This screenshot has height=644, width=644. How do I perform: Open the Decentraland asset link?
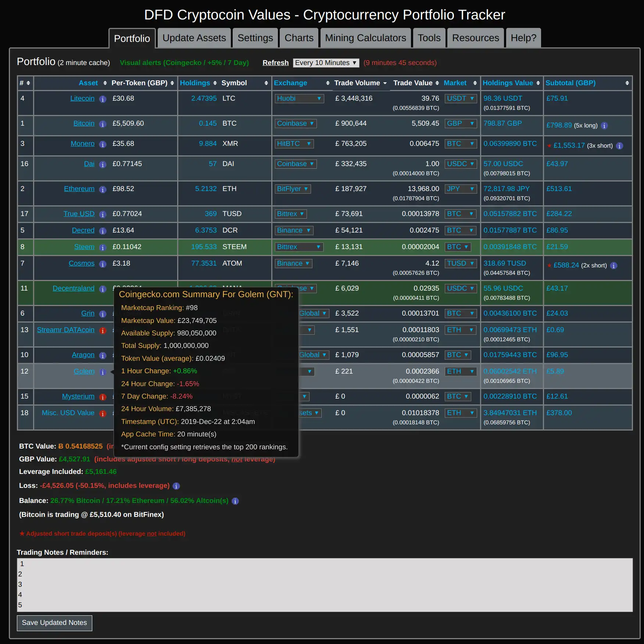click(74, 288)
